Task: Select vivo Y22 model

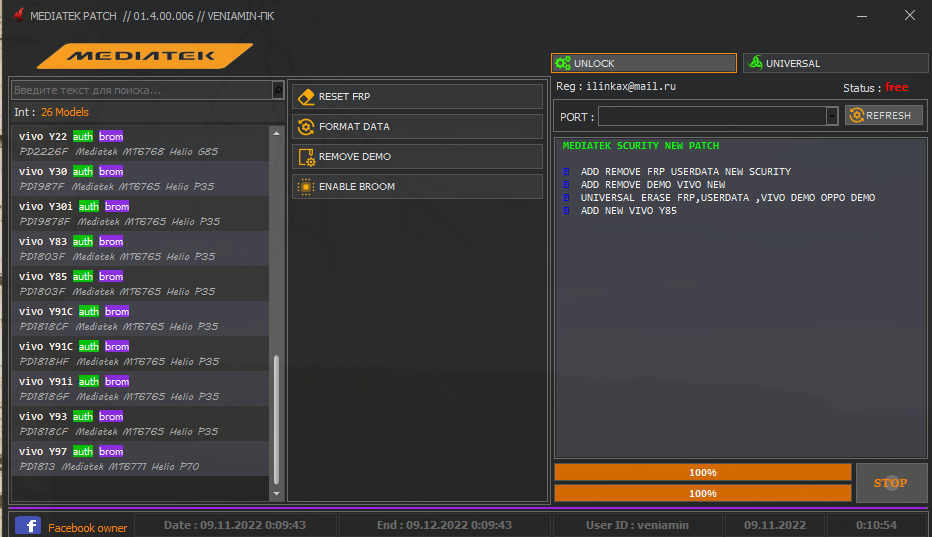Action: click(140, 143)
